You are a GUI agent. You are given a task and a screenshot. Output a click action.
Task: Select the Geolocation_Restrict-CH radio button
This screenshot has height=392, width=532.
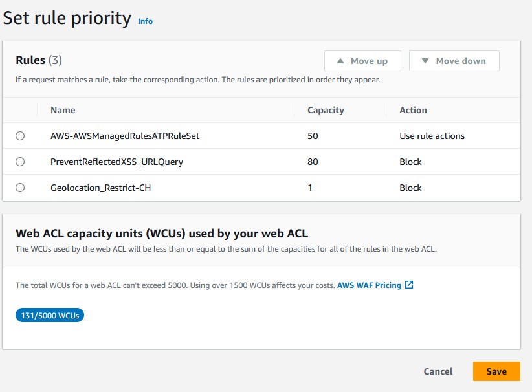(x=20, y=188)
